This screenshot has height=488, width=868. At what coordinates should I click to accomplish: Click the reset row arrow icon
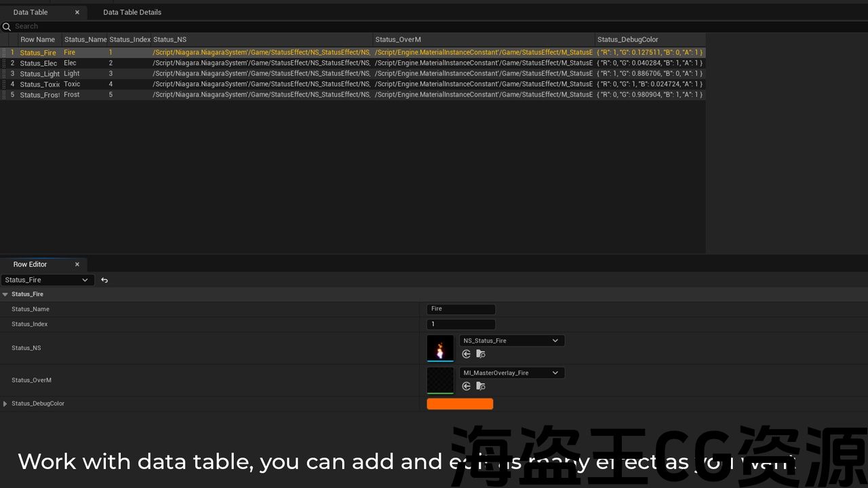[104, 280]
